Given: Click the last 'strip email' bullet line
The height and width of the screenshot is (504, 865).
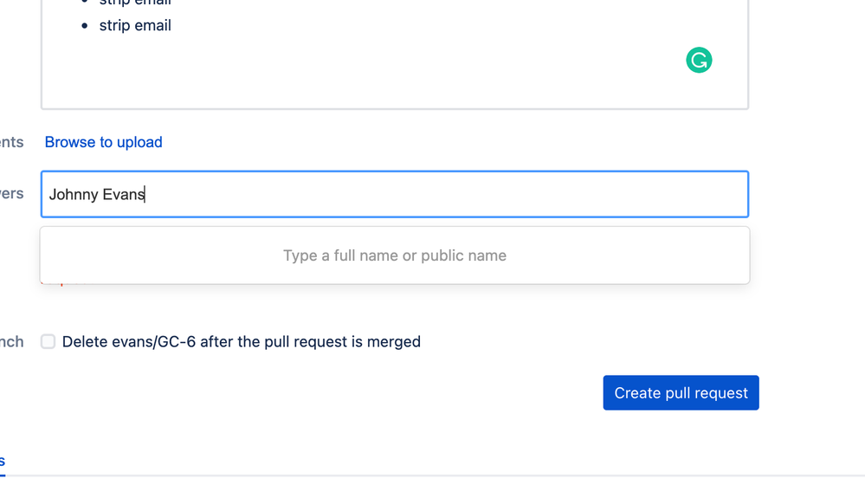Looking at the screenshot, I should [135, 25].
